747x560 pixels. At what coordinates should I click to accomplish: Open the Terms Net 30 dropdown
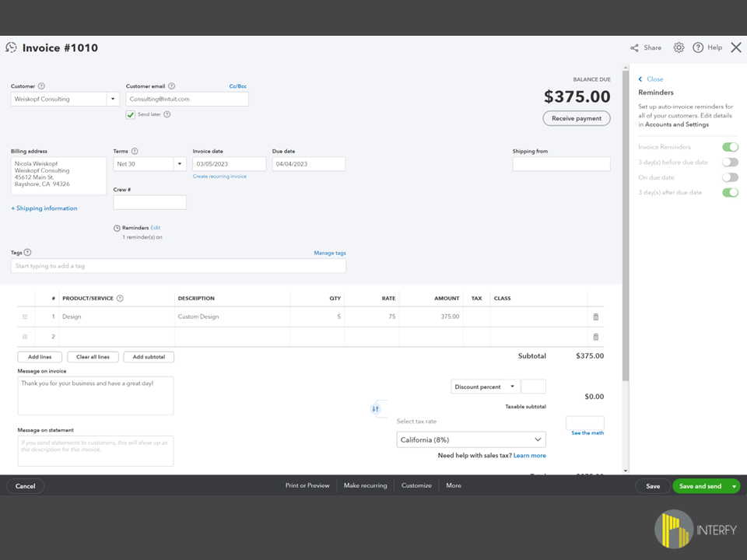click(x=180, y=164)
